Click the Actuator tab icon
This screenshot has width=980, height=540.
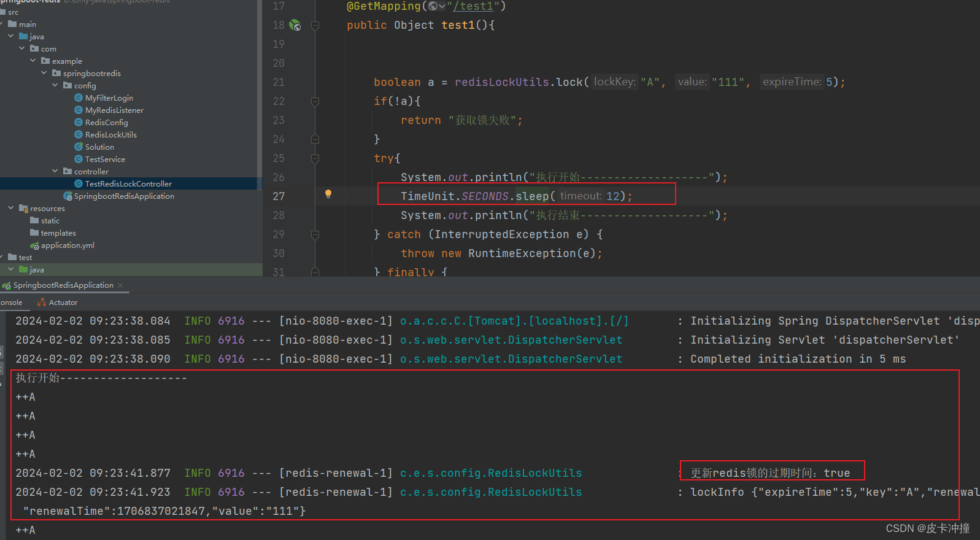[42, 303]
